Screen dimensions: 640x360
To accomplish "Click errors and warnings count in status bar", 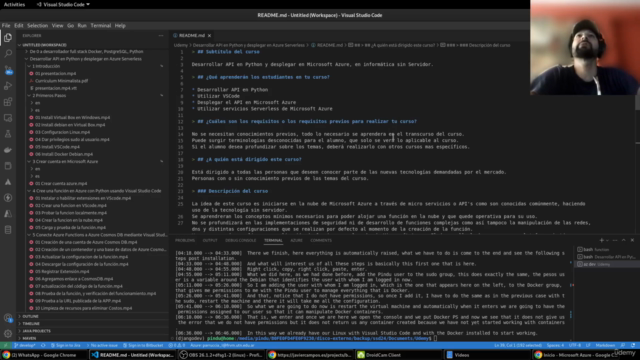I will click(x=177, y=345).
